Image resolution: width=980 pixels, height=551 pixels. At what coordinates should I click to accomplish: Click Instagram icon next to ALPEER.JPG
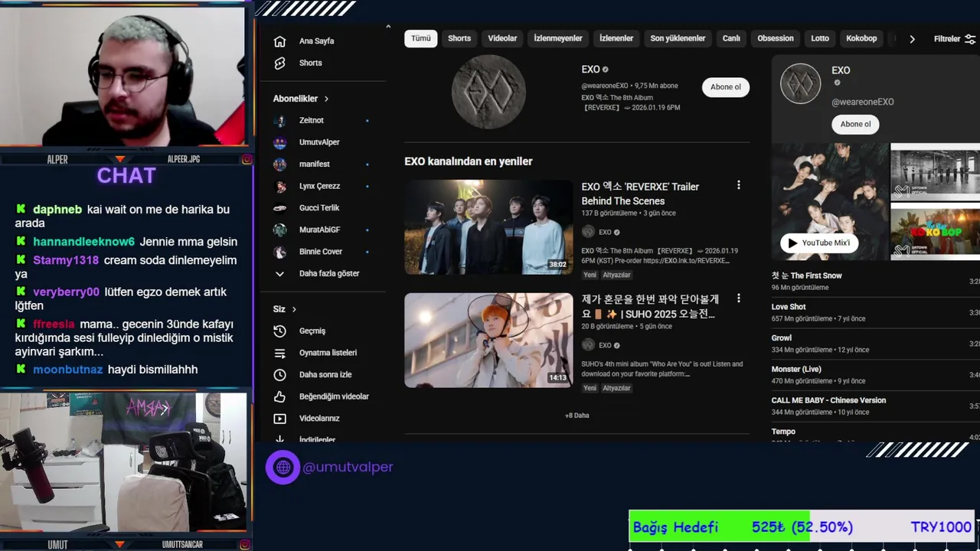(x=247, y=159)
